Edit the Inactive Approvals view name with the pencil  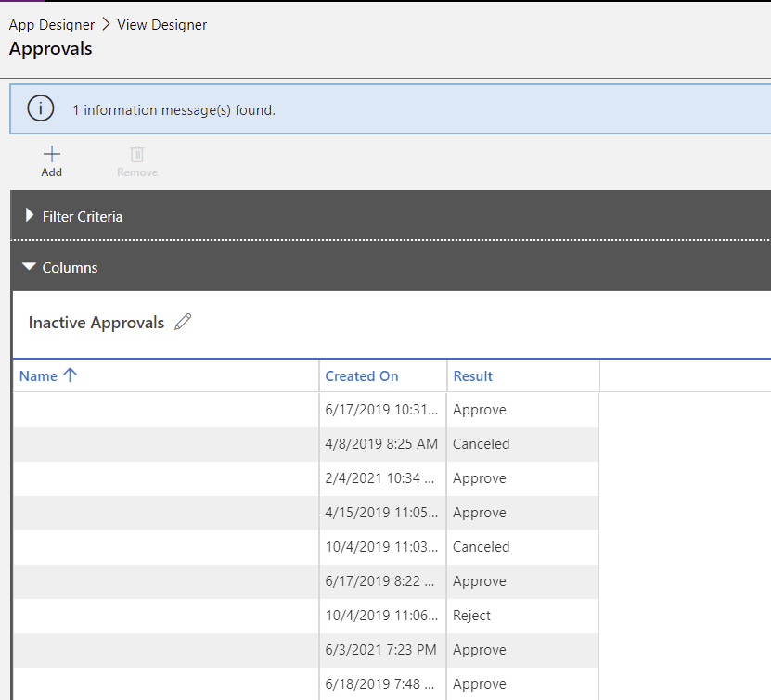pyautogui.click(x=183, y=323)
